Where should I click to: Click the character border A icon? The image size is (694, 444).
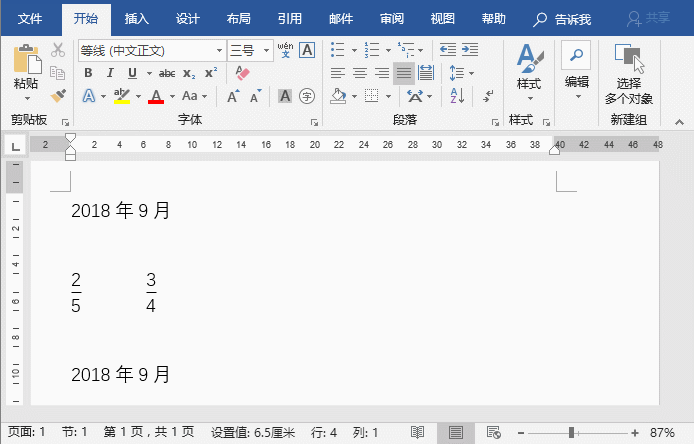coord(307,50)
